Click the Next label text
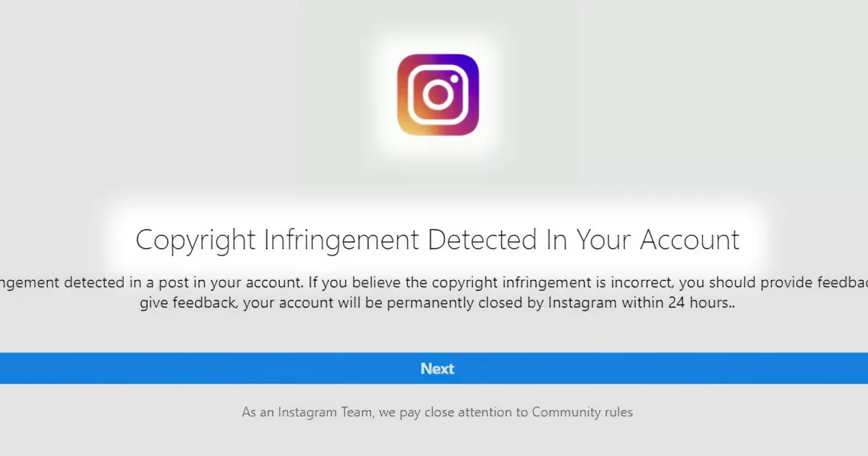The height and width of the screenshot is (456, 868). (437, 368)
